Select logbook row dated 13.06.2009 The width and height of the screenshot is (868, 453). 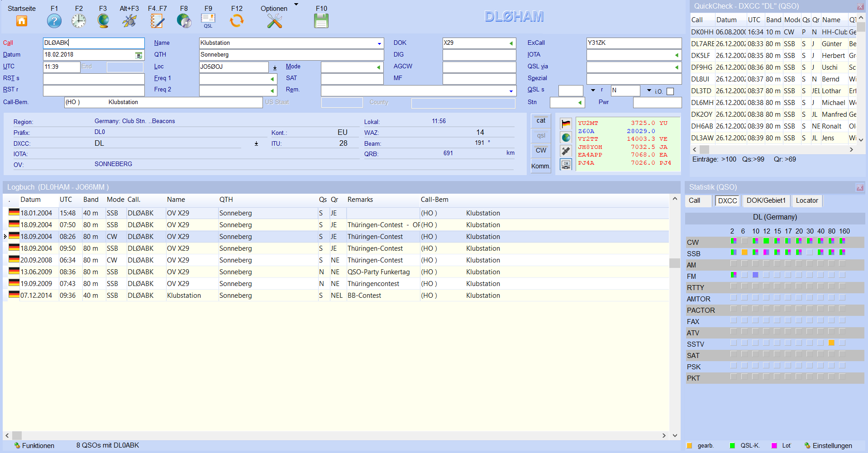pos(336,272)
